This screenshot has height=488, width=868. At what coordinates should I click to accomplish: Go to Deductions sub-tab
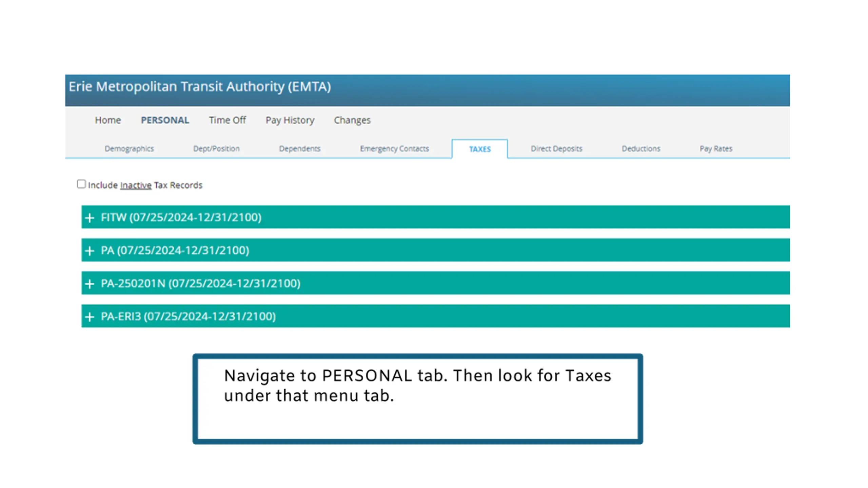641,148
